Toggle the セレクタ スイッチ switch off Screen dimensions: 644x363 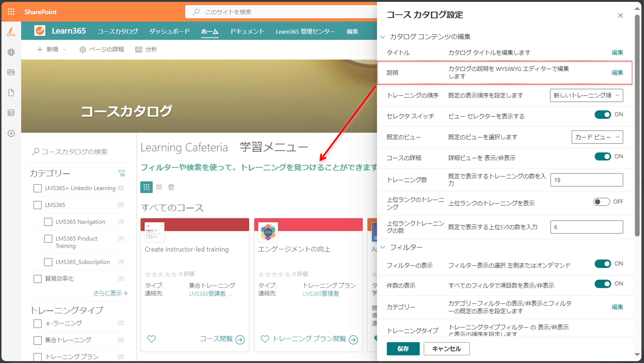tap(603, 115)
